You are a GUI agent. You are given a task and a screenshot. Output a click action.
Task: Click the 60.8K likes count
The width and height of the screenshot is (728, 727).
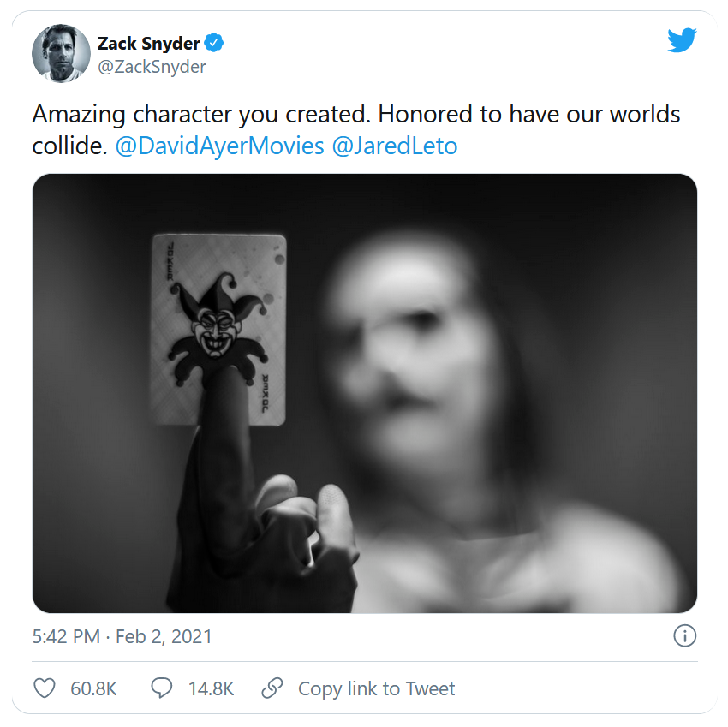(x=93, y=688)
